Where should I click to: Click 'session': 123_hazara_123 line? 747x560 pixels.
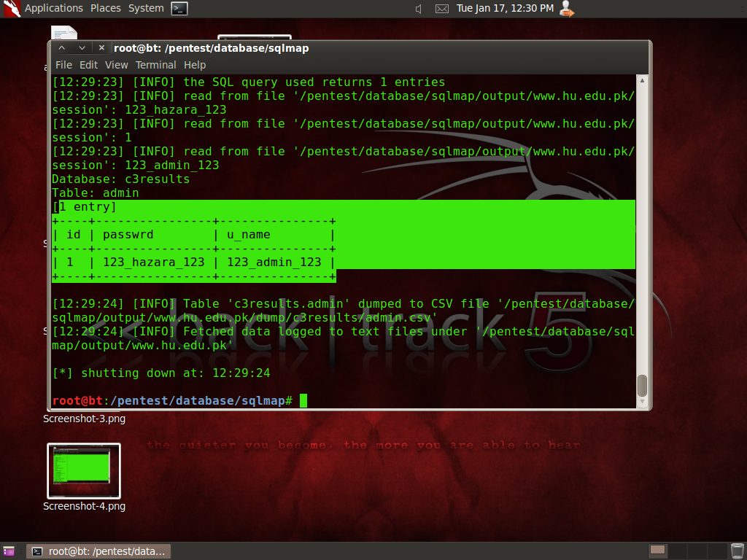pyautogui.click(x=139, y=109)
